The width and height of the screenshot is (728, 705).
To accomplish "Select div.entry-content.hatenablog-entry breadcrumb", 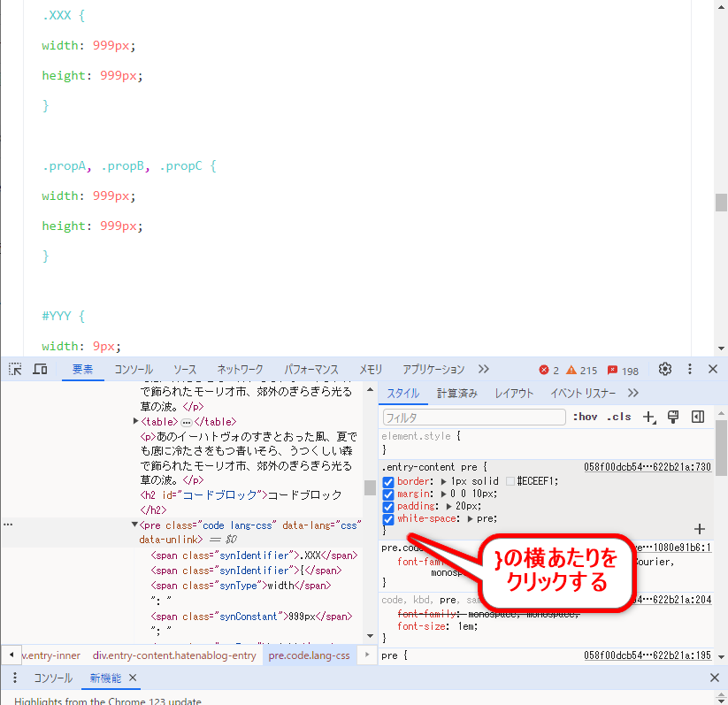I will [x=174, y=655].
